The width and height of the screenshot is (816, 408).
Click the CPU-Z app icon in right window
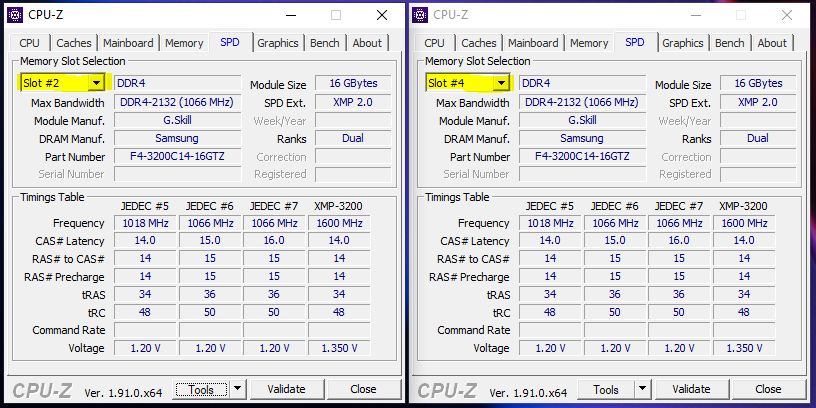click(x=420, y=15)
